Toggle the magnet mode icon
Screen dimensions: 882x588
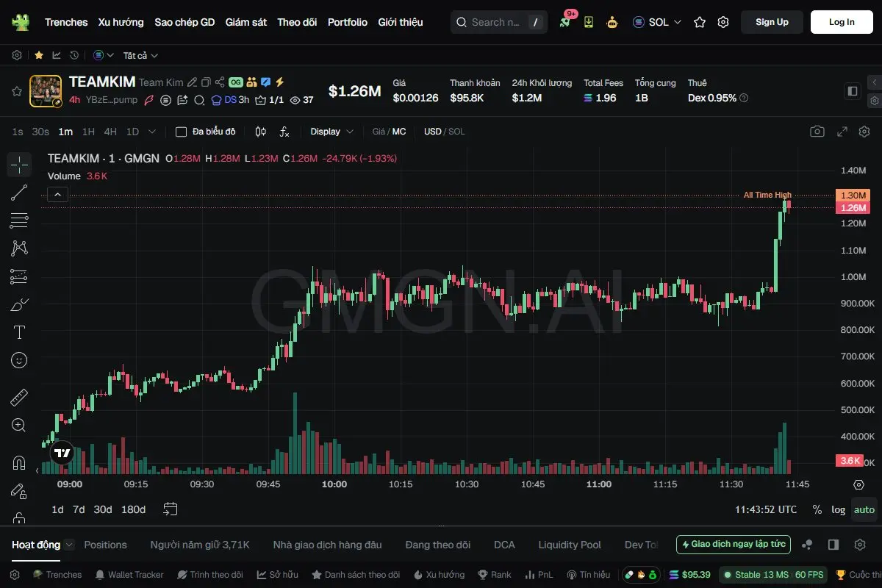coord(19,463)
